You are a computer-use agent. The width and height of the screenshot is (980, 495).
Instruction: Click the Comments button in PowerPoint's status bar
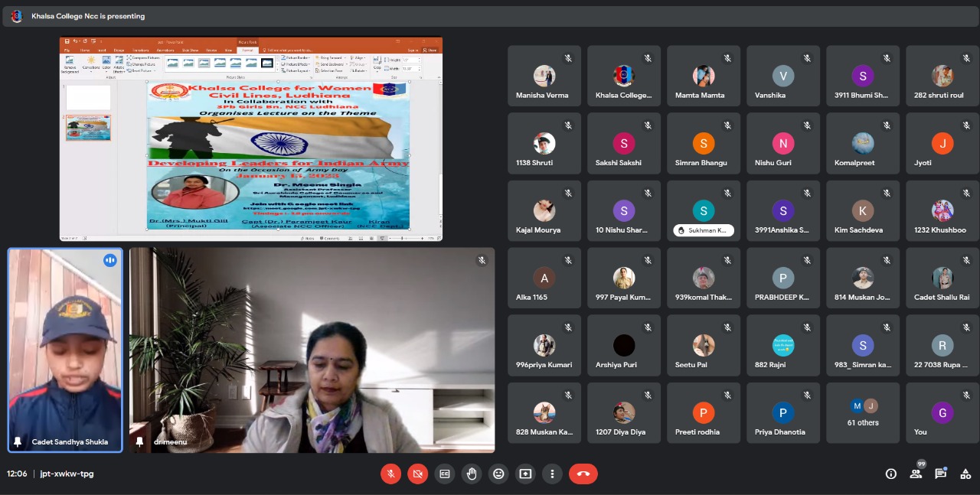332,238
